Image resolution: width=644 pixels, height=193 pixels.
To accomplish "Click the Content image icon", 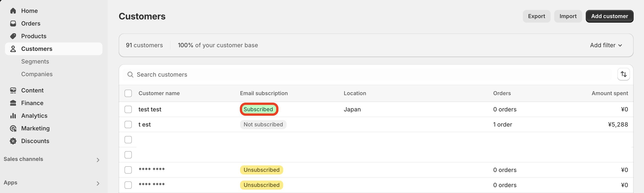I will (x=13, y=90).
